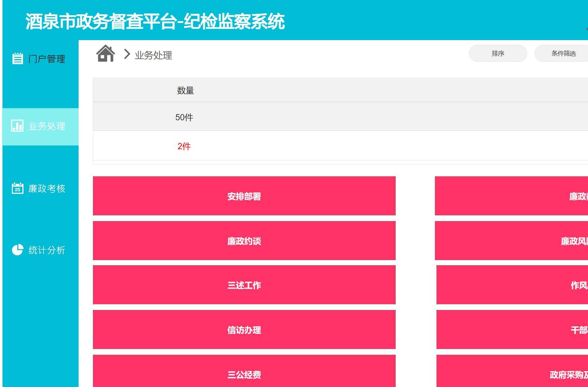Open the 排序 sorting options
The image size is (588, 387).
[x=498, y=53]
